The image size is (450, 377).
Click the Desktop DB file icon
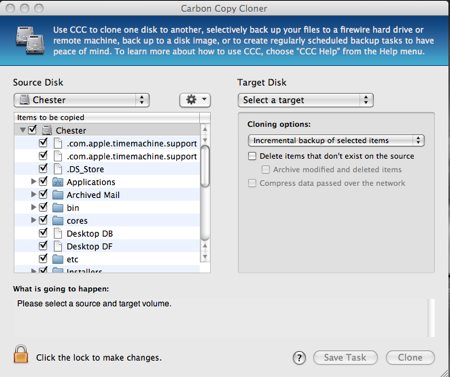pyautogui.click(x=58, y=233)
